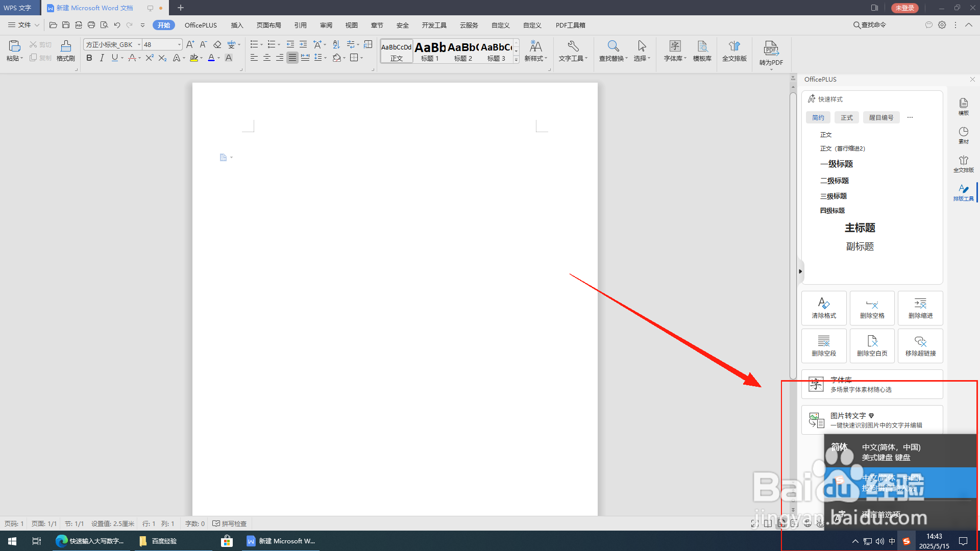
Task: Toggle bold formatting
Action: coord(89,58)
